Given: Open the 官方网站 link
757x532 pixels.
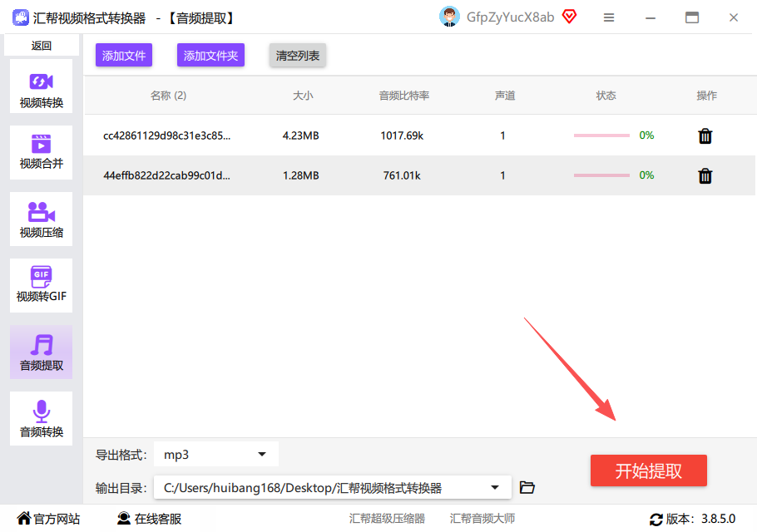Looking at the screenshot, I should click(48, 519).
